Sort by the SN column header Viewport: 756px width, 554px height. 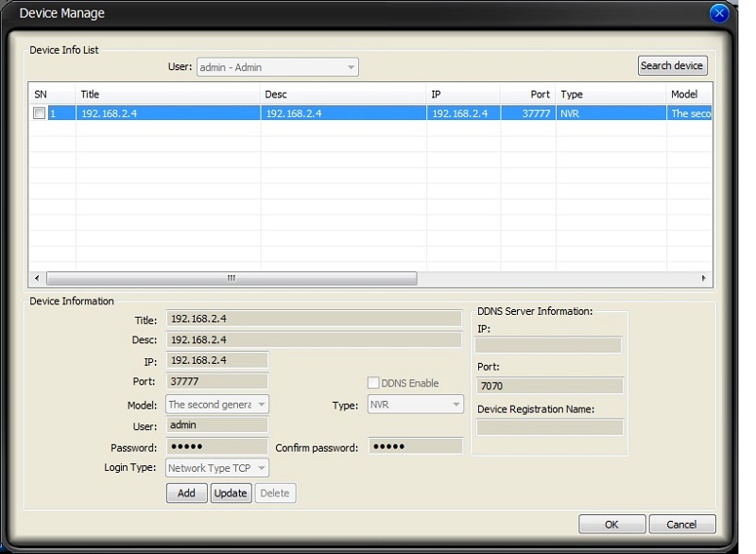coord(52,94)
